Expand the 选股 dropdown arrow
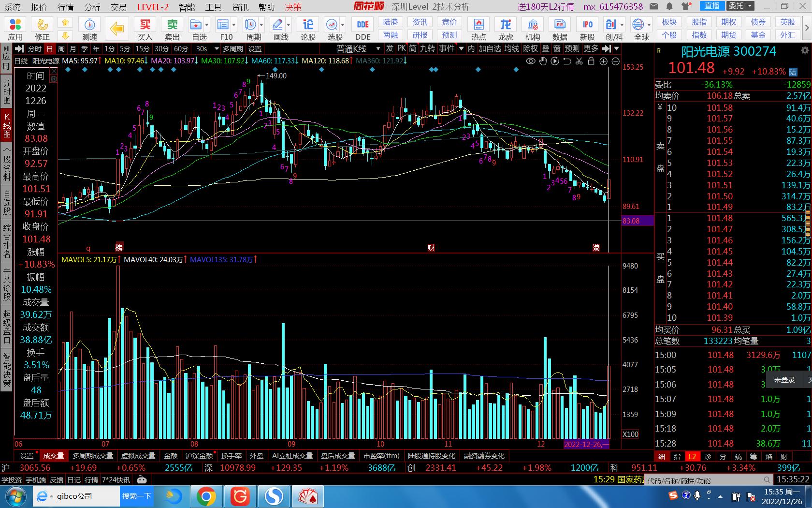812x508 pixels. pyautogui.click(x=343, y=25)
